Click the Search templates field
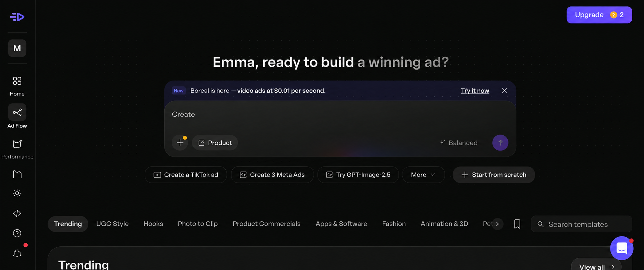Screen dimensions: 644x270 [582, 224]
